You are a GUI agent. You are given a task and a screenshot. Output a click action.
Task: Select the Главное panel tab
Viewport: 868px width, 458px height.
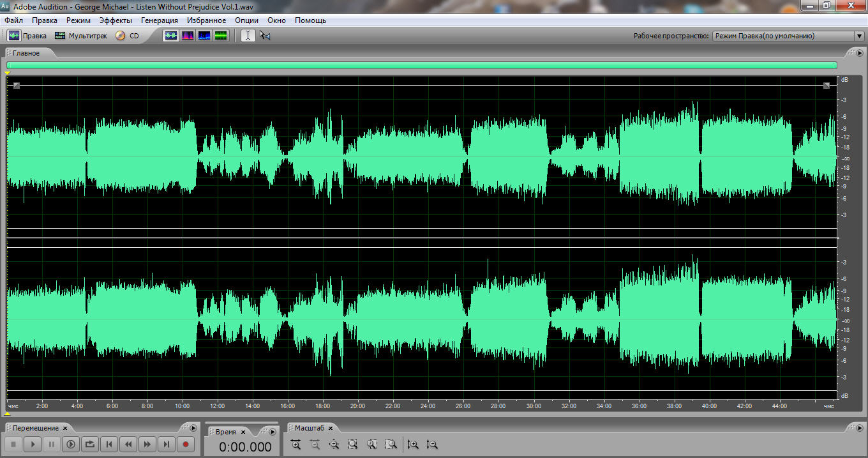(x=26, y=53)
